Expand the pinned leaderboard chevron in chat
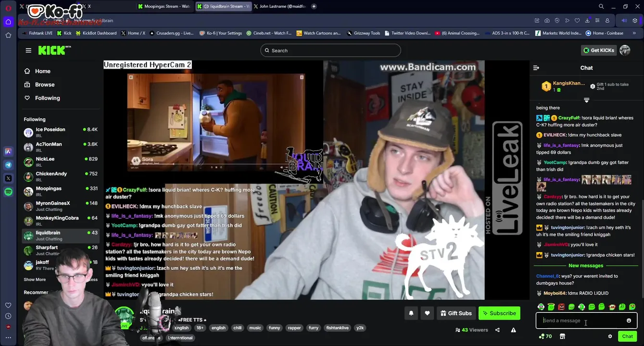This screenshot has width=644, height=346. pyautogui.click(x=586, y=100)
